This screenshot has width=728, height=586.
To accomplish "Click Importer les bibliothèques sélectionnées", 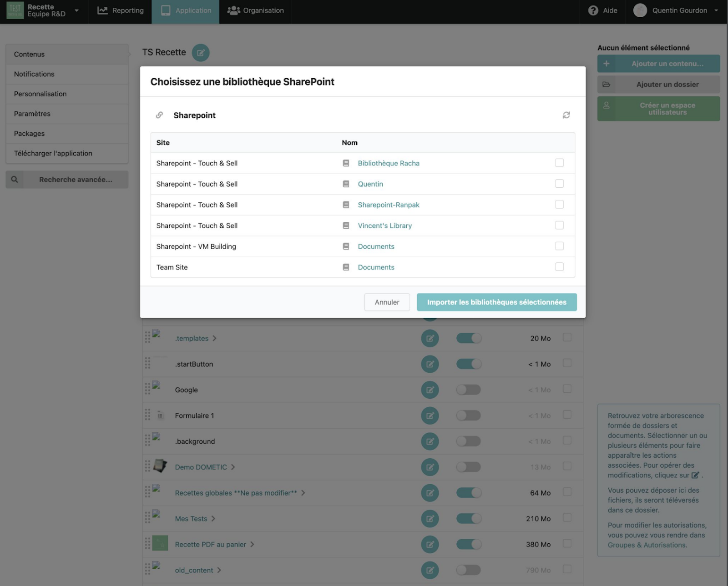I will point(497,302).
